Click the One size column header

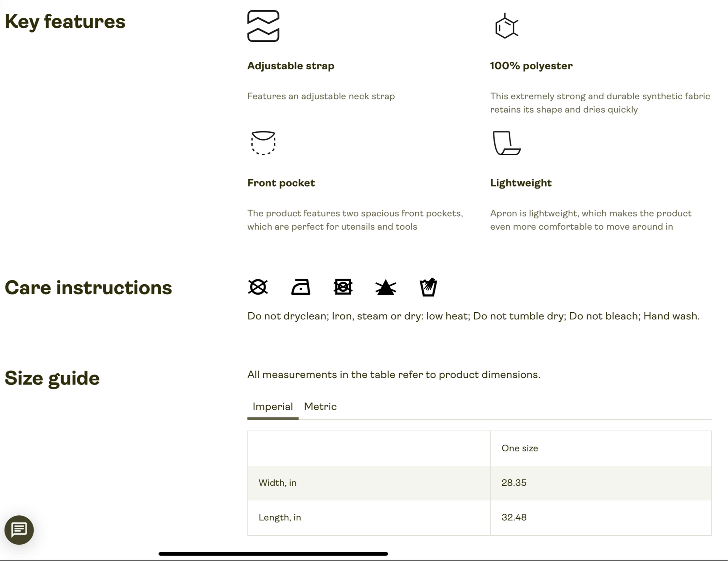(x=520, y=448)
